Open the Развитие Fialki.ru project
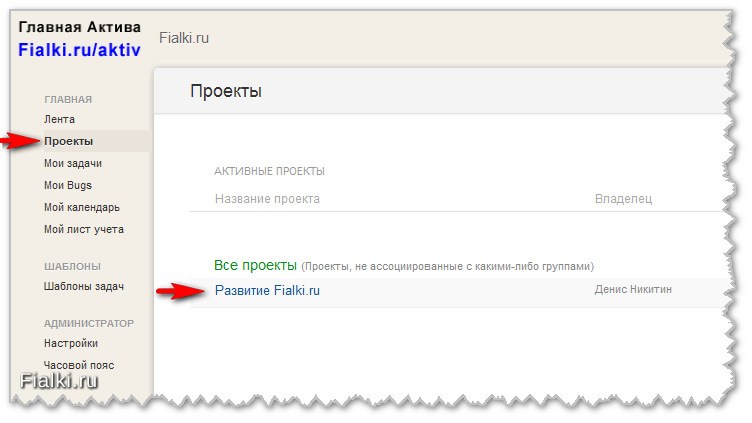 pyautogui.click(x=267, y=291)
